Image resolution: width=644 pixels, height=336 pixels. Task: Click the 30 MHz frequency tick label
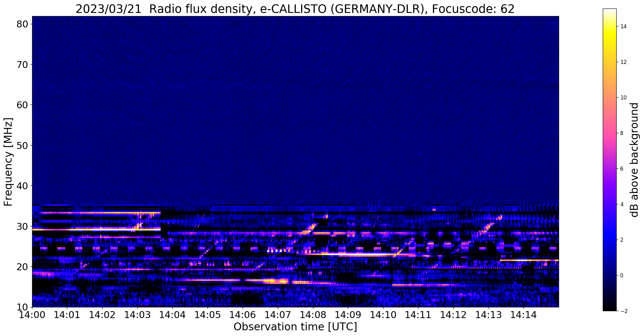22,226
